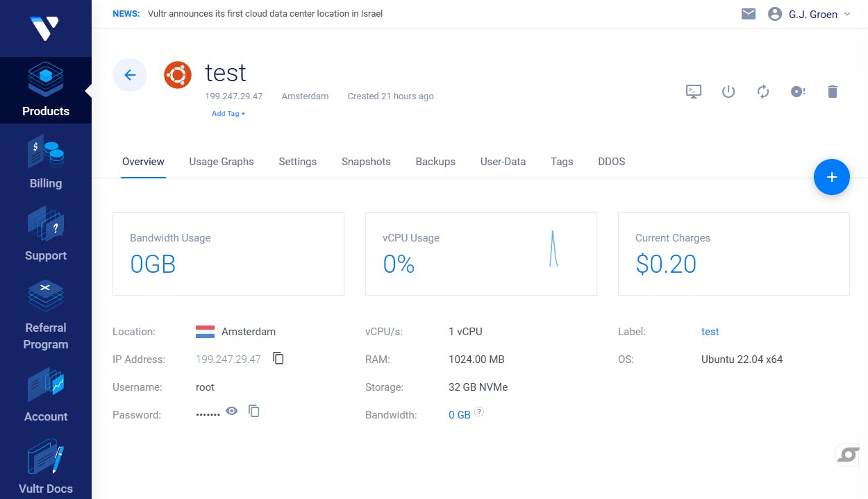The height and width of the screenshot is (499, 868).
Task: Destroy the server with the trash icon
Action: [x=833, y=92]
